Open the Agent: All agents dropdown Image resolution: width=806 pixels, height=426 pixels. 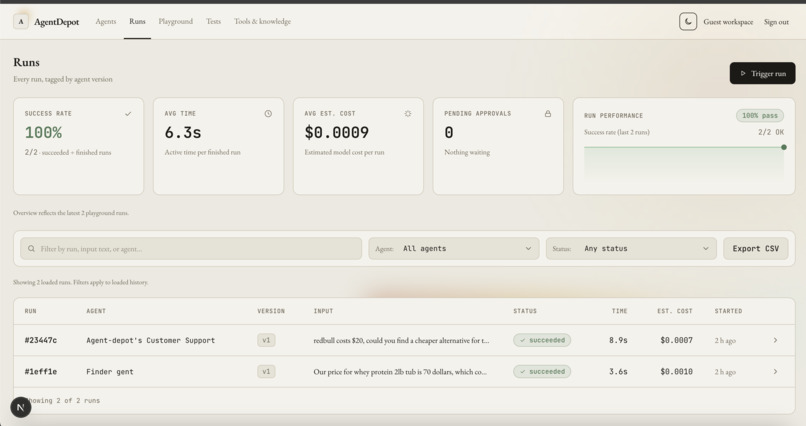(454, 249)
